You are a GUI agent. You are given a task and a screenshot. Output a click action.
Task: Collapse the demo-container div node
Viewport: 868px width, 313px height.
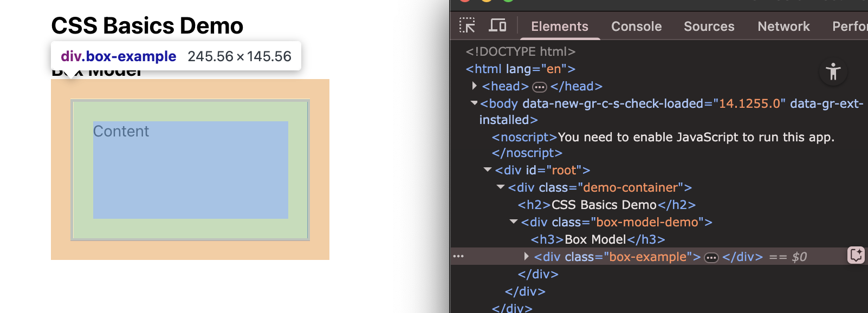point(500,187)
